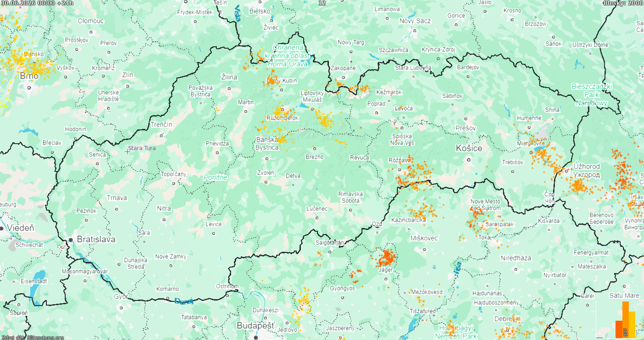Click the Žilina town label

(x=229, y=77)
